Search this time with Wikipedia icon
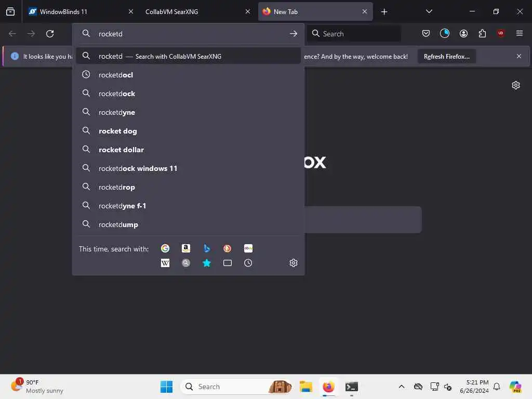532x399 pixels. (165, 263)
